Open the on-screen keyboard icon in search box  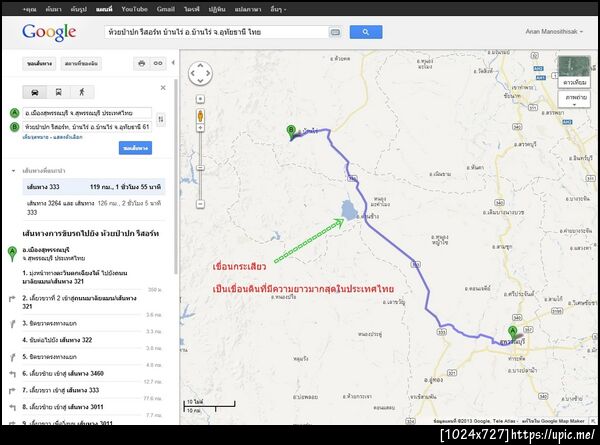pyautogui.click(x=335, y=33)
